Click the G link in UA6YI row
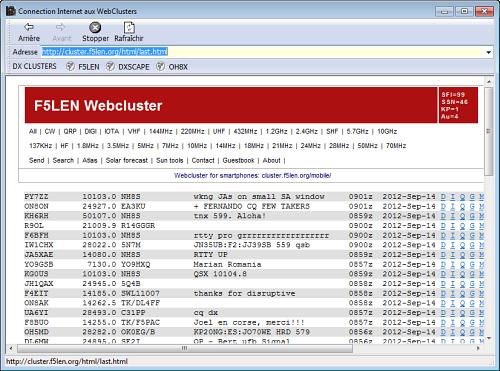Image resolution: width=500 pixels, height=371 pixels. [x=472, y=313]
